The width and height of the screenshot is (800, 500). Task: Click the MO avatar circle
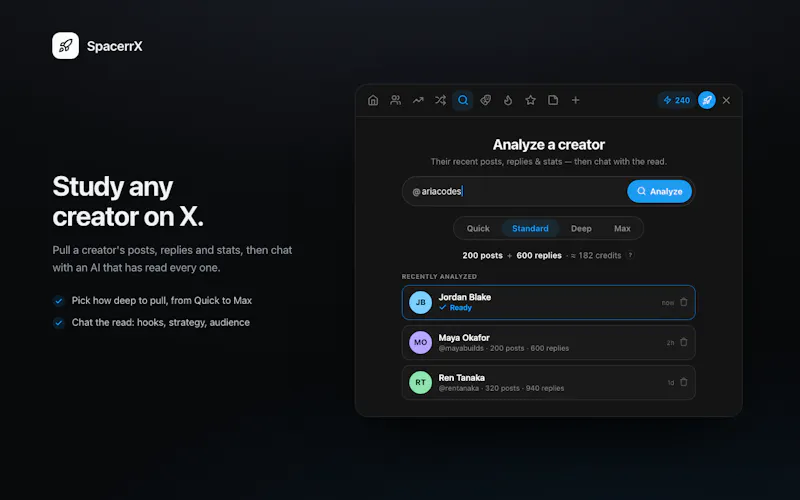pos(420,342)
